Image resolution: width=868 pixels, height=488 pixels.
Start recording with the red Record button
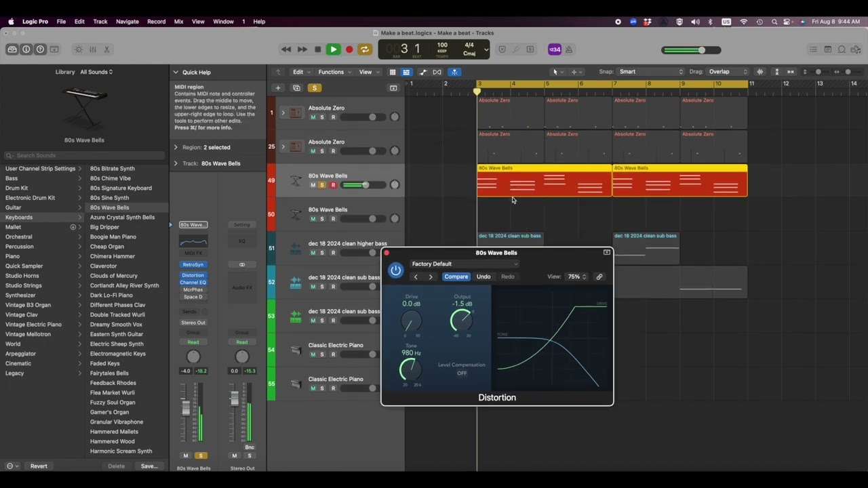349,49
